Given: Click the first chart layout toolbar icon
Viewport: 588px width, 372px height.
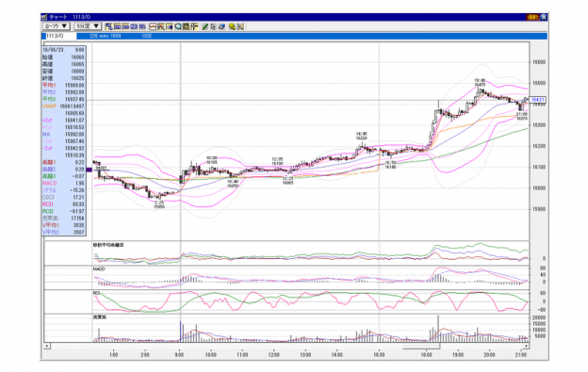Looking at the screenshot, I should pyautogui.click(x=109, y=26).
